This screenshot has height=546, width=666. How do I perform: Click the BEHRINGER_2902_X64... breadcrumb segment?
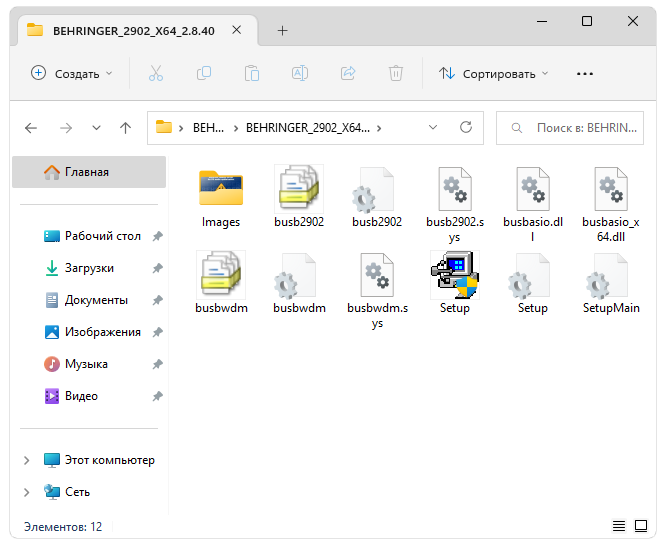(x=308, y=128)
